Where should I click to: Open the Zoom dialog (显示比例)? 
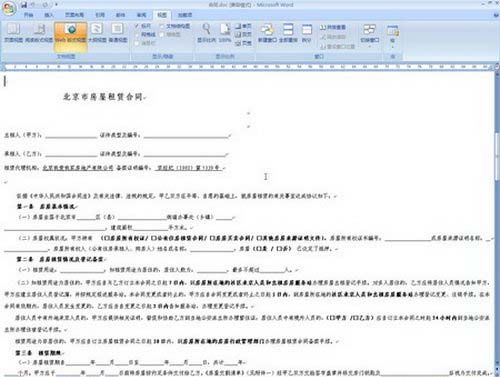[x=206, y=33]
